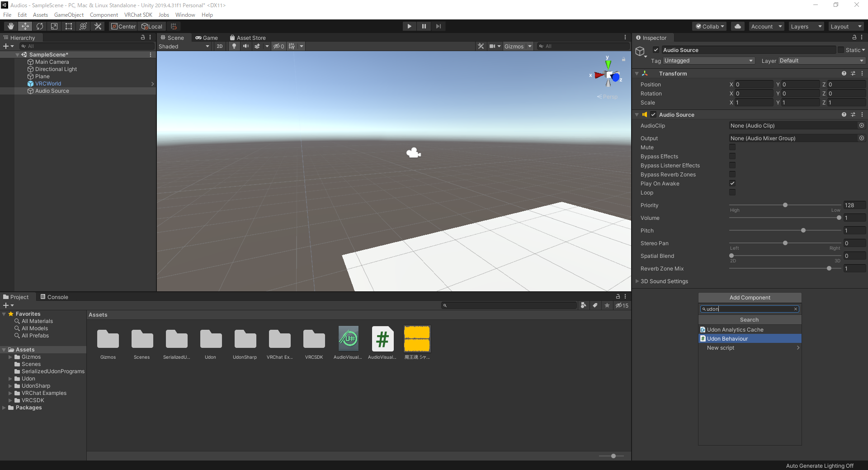Open Transform preset selector
The height and width of the screenshot is (470, 868).
[853, 73]
